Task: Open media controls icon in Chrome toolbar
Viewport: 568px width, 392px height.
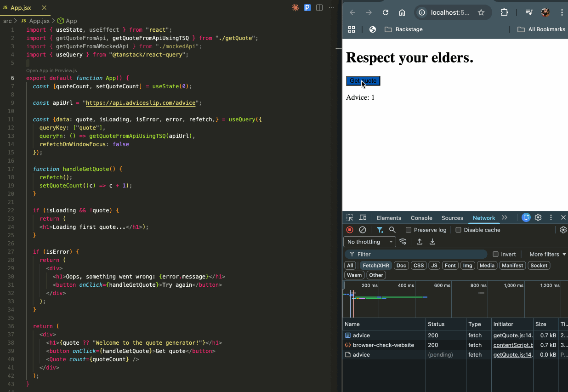Action: tap(529, 12)
